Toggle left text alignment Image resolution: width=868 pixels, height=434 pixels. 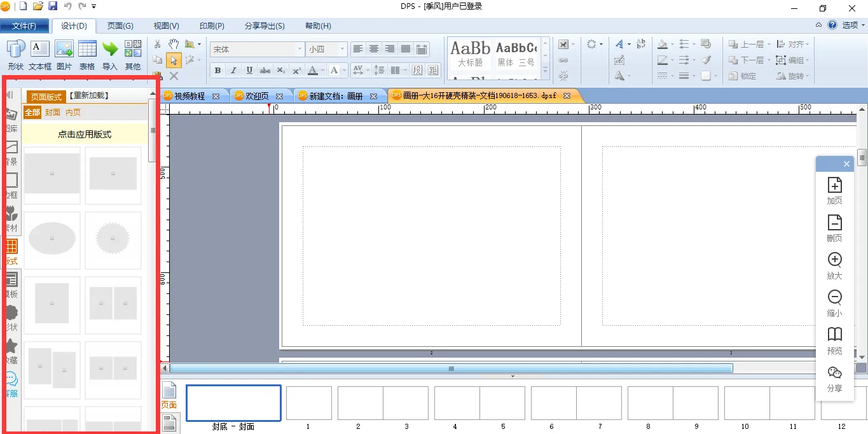358,49
